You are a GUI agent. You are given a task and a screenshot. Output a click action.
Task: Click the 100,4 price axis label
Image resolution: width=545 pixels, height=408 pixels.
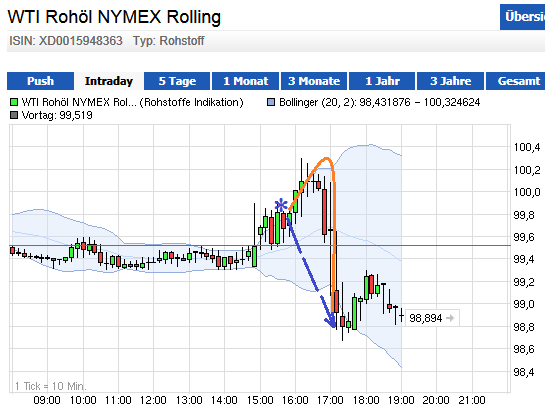point(527,147)
